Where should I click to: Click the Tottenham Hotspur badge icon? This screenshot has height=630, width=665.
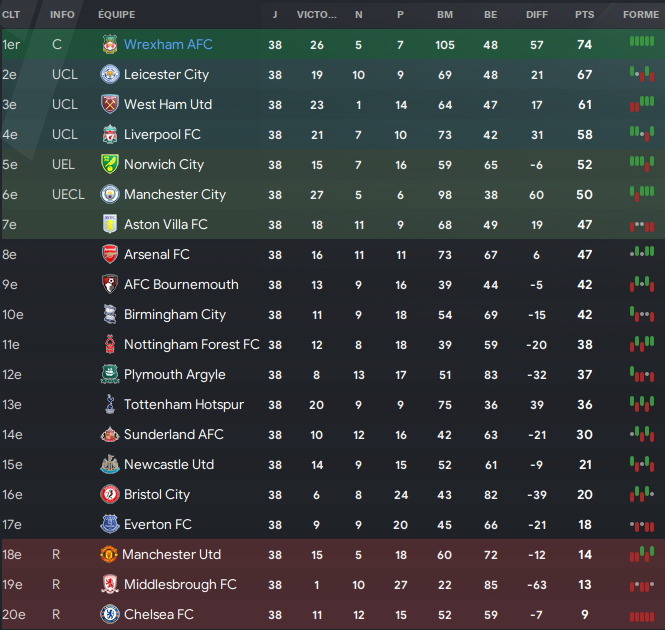click(110, 405)
